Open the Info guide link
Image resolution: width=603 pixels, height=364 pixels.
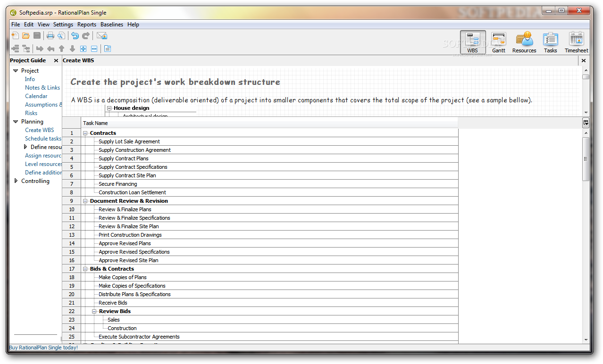point(30,79)
